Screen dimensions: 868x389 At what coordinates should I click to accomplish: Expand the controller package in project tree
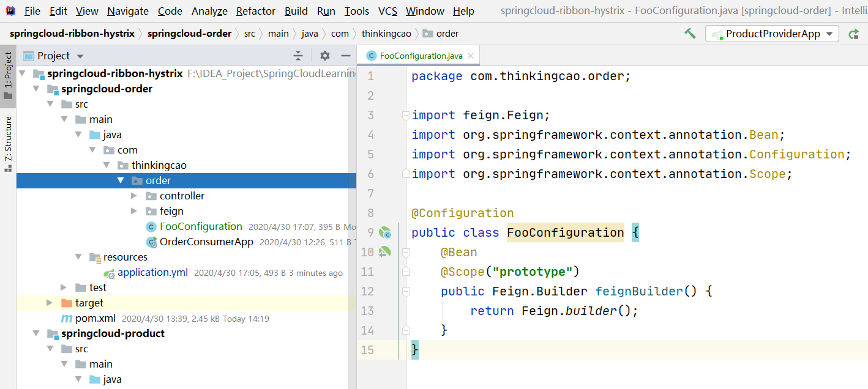coord(133,196)
